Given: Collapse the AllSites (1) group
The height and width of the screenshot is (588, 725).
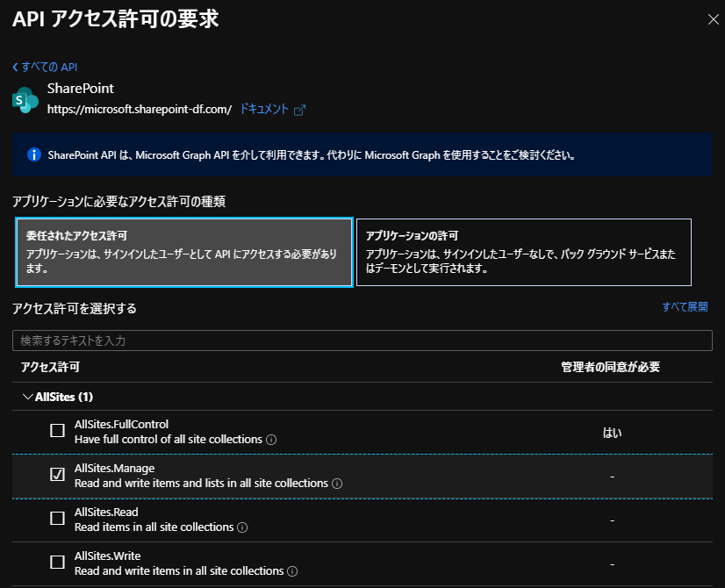Looking at the screenshot, I should click(x=28, y=397).
